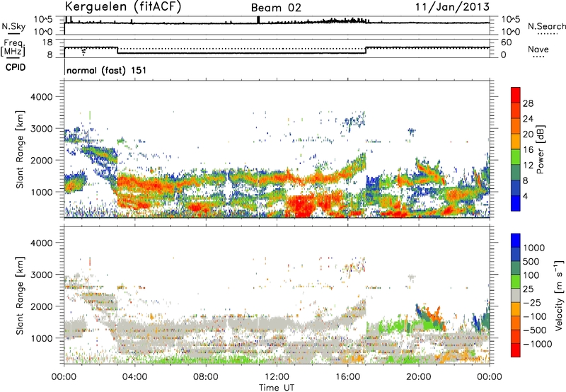Click the frequency step-down line at 03:00 UT
Viewport: 566px width, 392px height.
click(117, 50)
